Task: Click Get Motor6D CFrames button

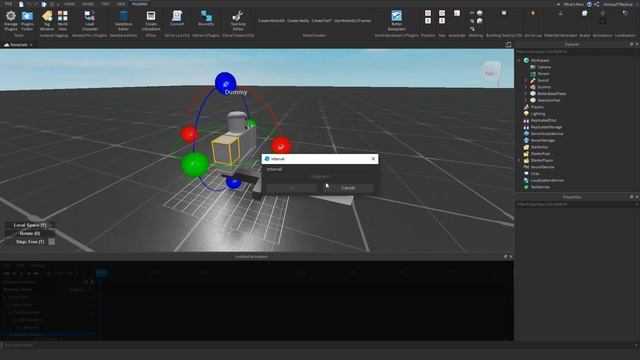Action: (353, 20)
